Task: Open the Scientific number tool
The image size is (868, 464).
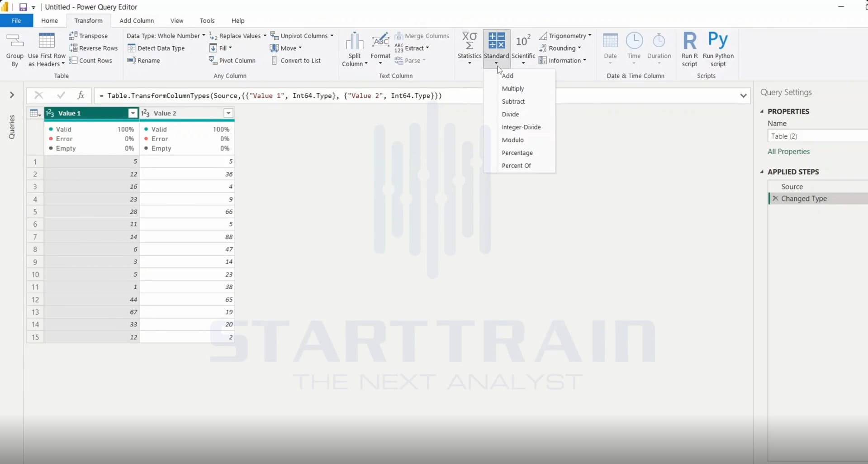Action: (523, 49)
